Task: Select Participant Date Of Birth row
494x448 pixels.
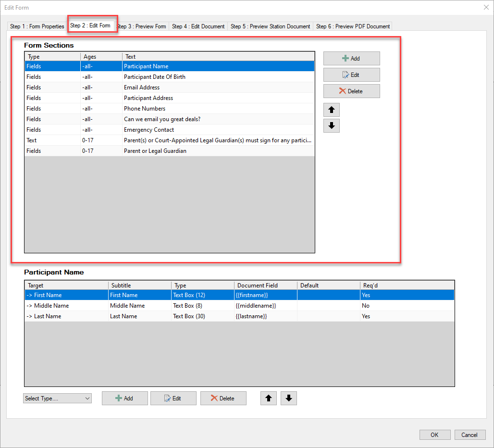Action: point(170,77)
